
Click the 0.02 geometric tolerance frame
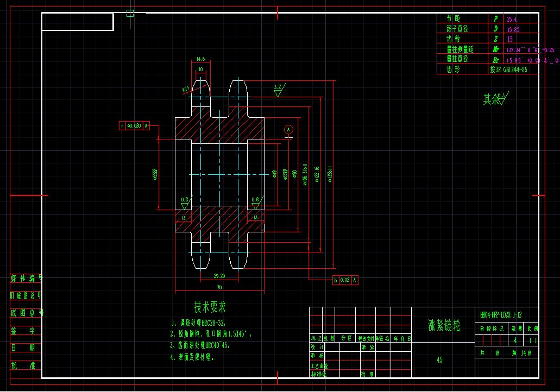pos(345,280)
